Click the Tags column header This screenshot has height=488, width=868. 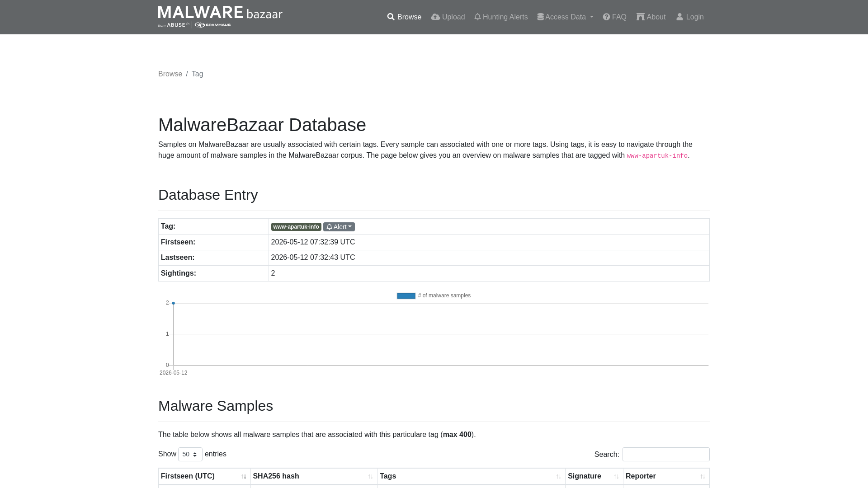point(471,476)
